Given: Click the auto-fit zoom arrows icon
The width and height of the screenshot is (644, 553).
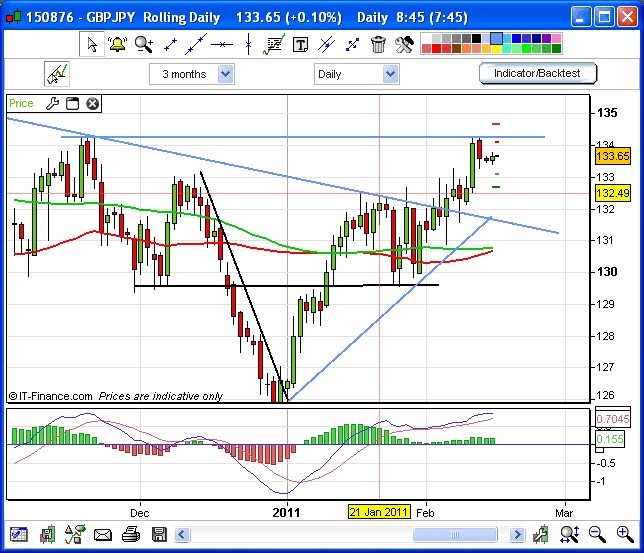Looking at the screenshot, I should (570, 534).
